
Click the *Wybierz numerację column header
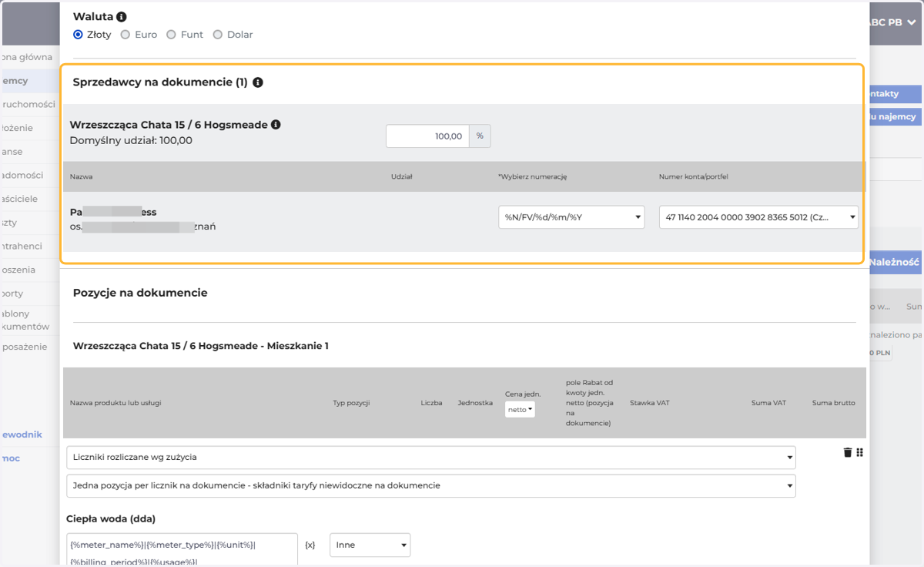tap(533, 176)
